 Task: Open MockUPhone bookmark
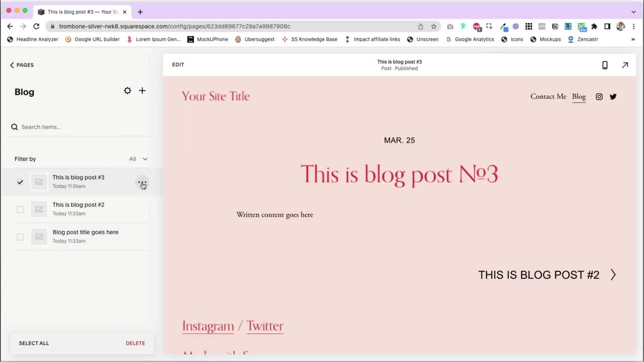click(207, 39)
